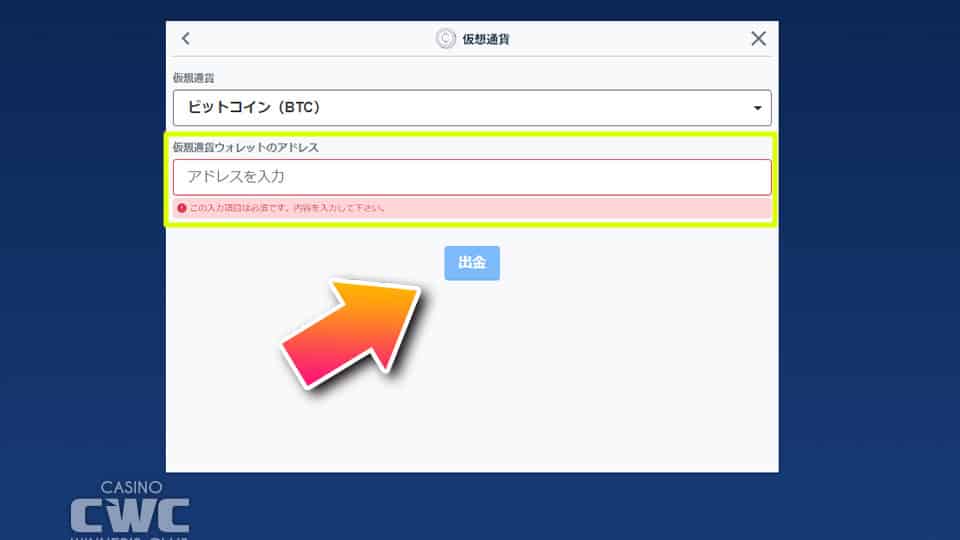Viewport: 960px width, 540px height.
Task: Close the 仮想通貨 dialog with X
Action: tap(758, 39)
